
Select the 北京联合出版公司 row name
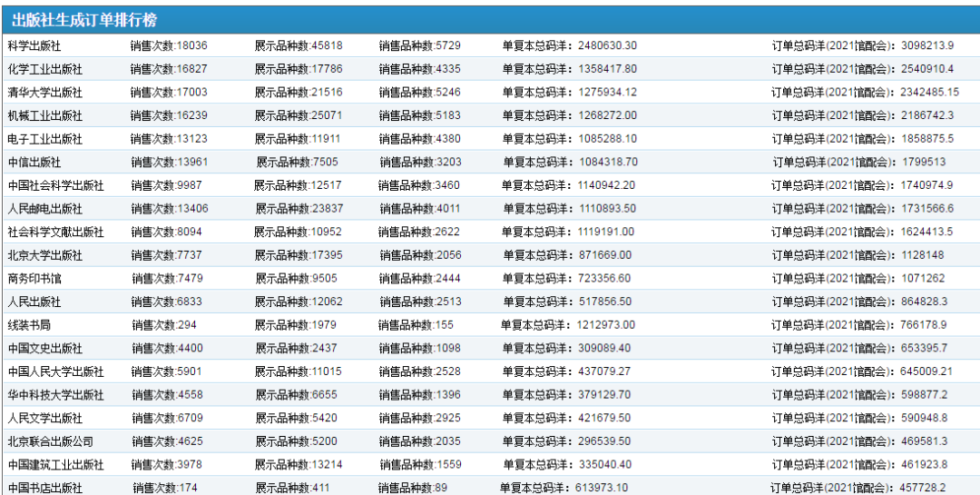coord(51,441)
